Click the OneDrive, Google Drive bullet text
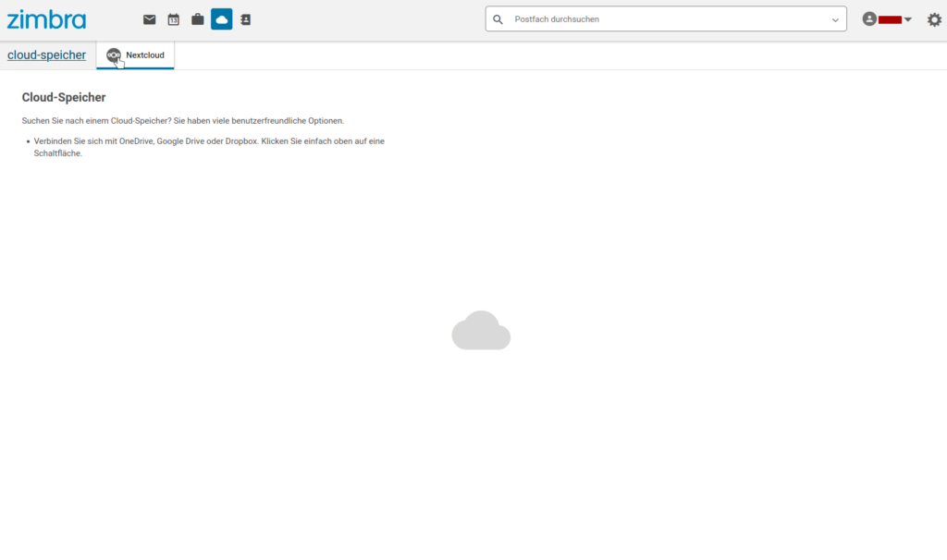Screen dimensions: 947x560 [x=209, y=141]
